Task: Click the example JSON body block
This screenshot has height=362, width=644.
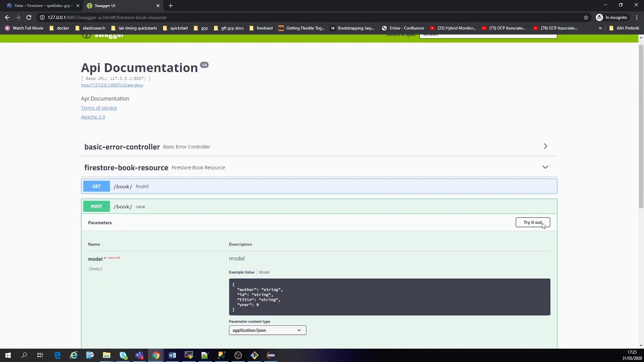Action: pyautogui.click(x=389, y=297)
